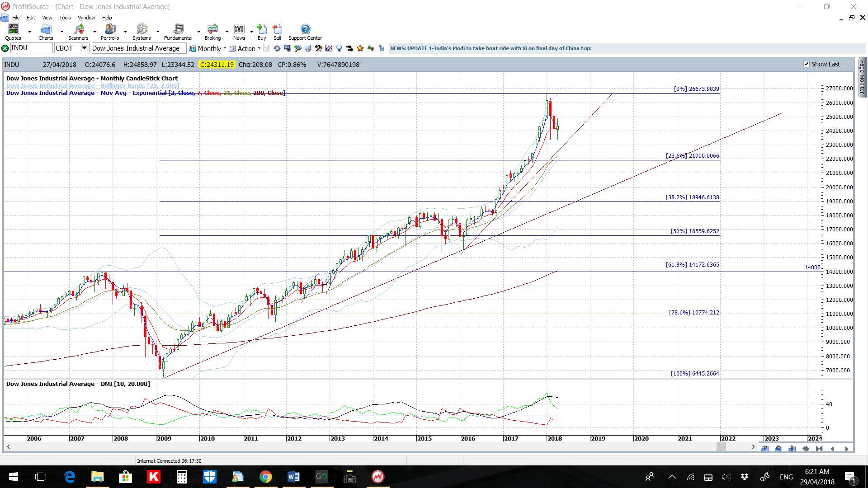
Task: Step chart left with triangle arrow
Action: click(833, 449)
